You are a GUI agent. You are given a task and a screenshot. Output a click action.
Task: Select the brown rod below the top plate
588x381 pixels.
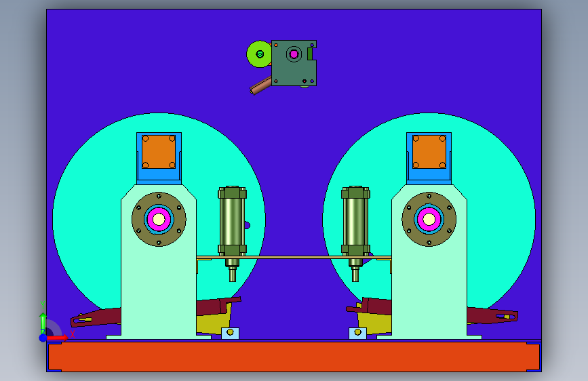pos(260,86)
